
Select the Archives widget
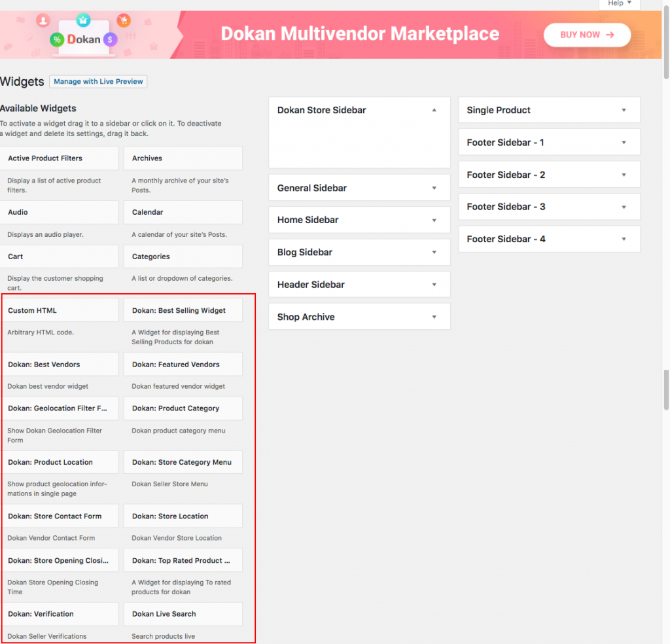coord(183,158)
